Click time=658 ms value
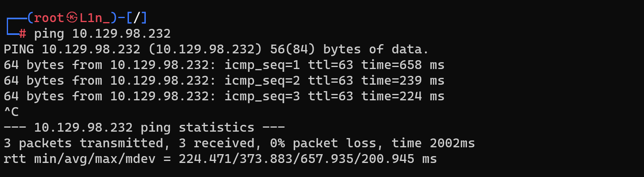Image resolution: width=644 pixels, height=177 pixels. point(403,65)
